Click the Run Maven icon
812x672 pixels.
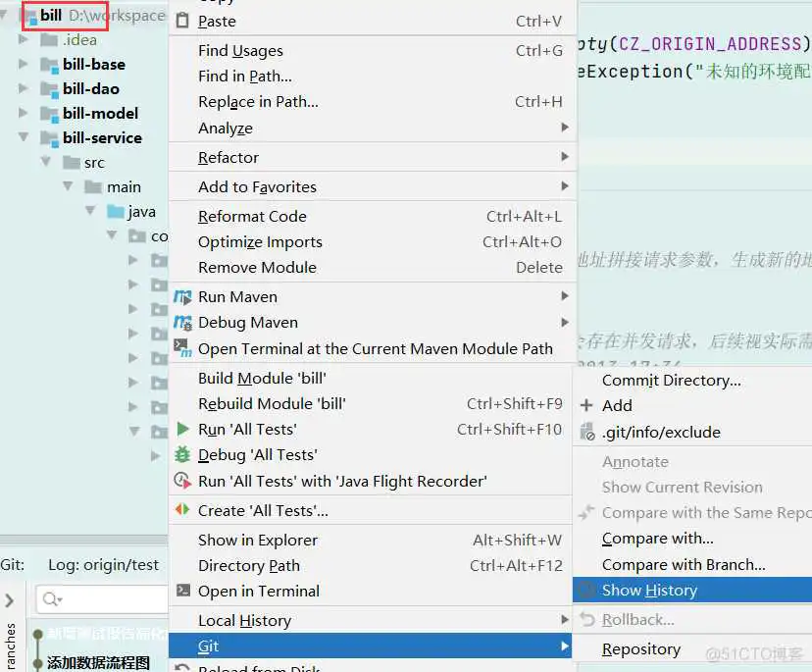pos(182,296)
